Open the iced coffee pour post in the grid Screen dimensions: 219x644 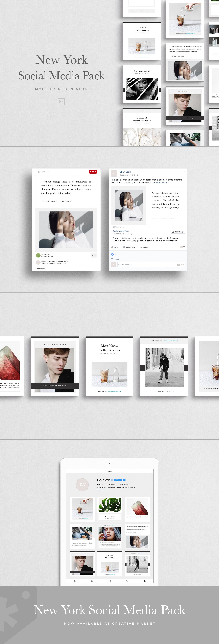[x=82, y=509]
